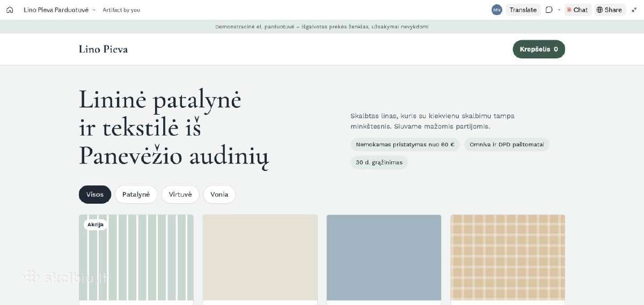This screenshot has height=305, width=644.
Task: Open the comment bubble icon
Action: [x=549, y=10]
